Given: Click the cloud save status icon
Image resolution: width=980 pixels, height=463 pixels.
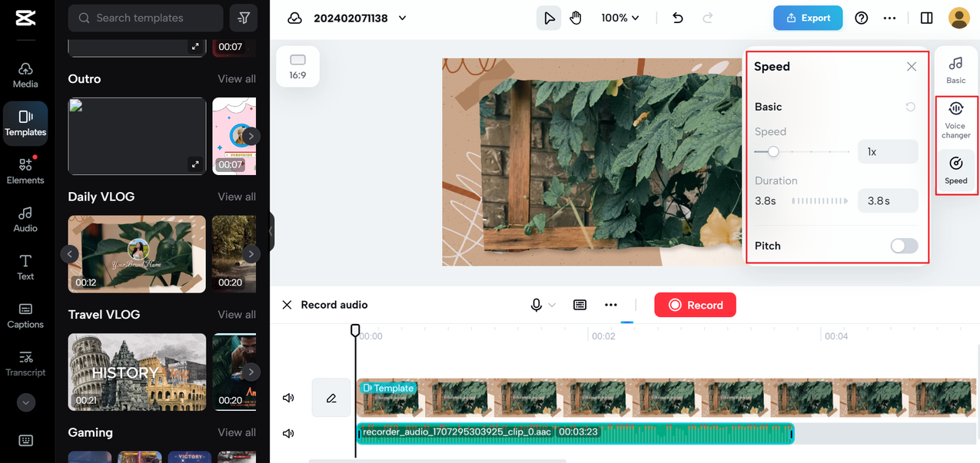Looking at the screenshot, I should [294, 18].
